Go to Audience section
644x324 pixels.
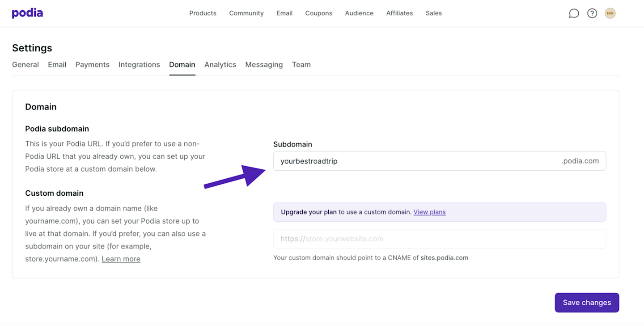(359, 13)
